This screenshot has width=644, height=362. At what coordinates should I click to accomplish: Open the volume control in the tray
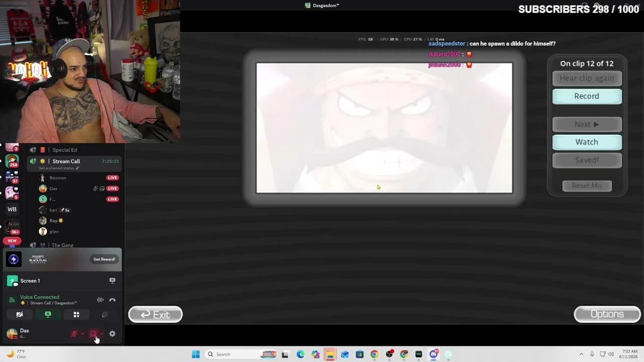611,354
